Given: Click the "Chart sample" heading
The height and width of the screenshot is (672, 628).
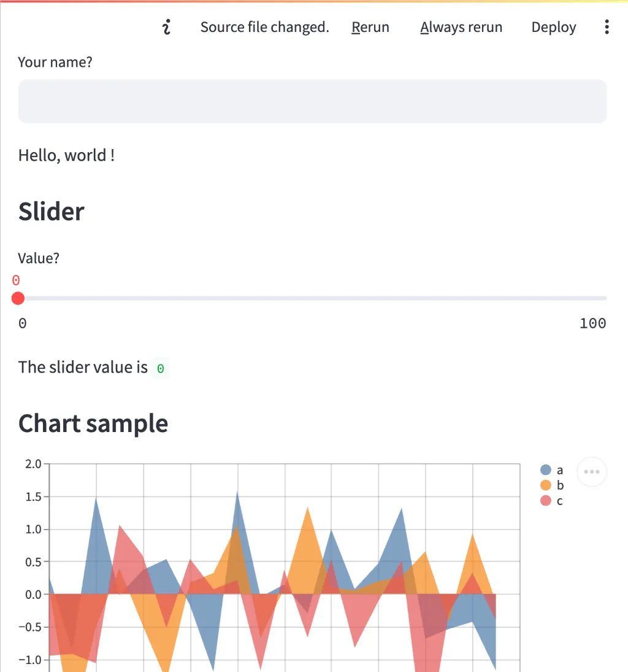Looking at the screenshot, I should tap(93, 423).
